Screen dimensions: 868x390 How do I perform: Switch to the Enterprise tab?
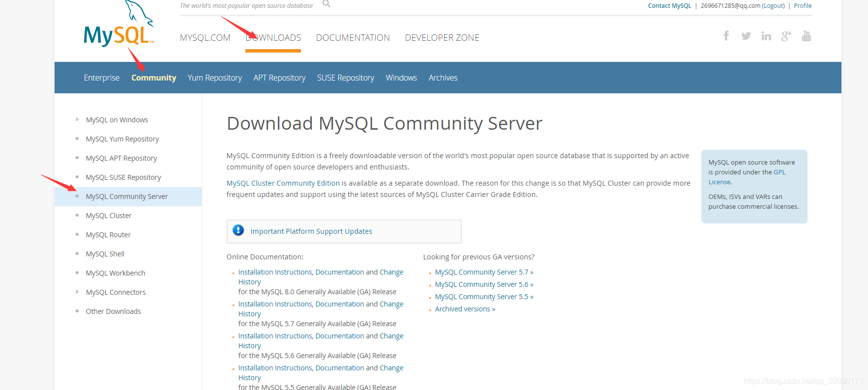coord(102,78)
